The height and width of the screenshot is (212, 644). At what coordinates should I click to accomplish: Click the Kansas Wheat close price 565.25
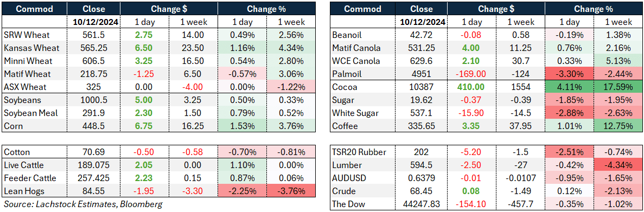(94, 48)
